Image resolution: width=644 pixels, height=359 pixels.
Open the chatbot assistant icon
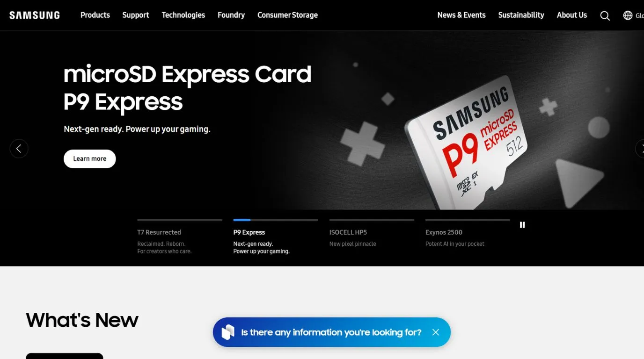coord(227,332)
